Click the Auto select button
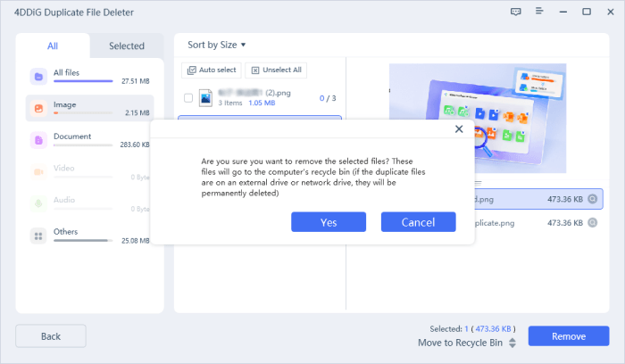Screen dimensions: 625x364 pos(212,70)
